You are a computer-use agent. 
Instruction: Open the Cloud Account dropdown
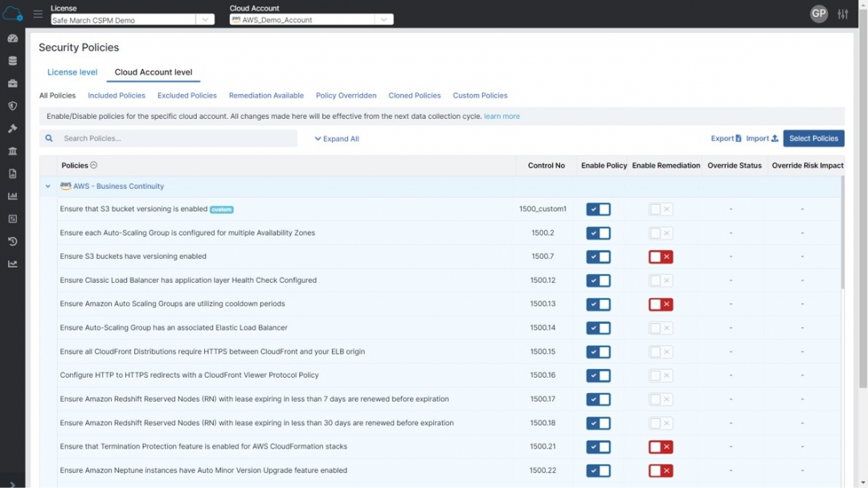[x=311, y=20]
